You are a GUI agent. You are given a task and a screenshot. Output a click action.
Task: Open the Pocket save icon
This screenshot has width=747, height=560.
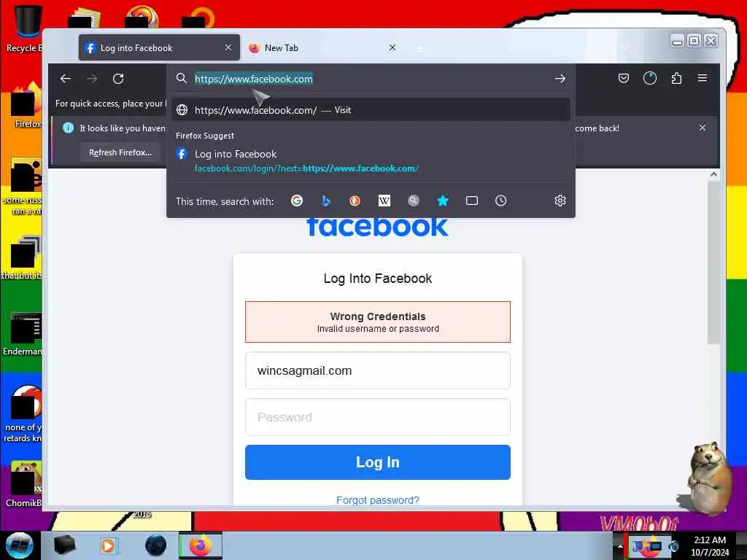624,78
